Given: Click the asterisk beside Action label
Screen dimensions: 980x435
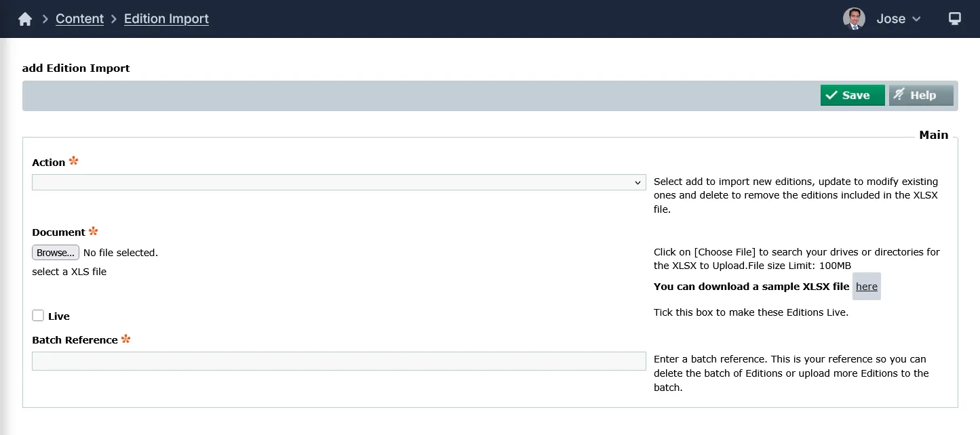Looking at the screenshot, I should [74, 161].
